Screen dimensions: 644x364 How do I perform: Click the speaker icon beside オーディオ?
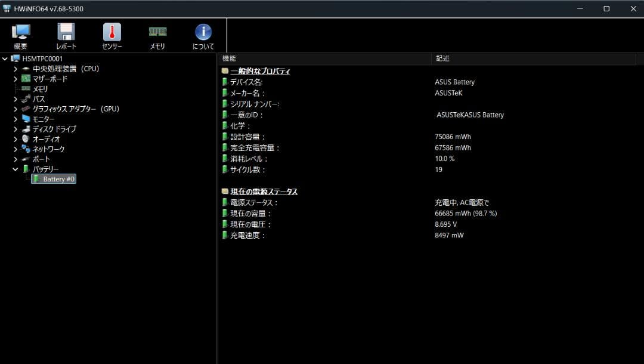point(24,138)
